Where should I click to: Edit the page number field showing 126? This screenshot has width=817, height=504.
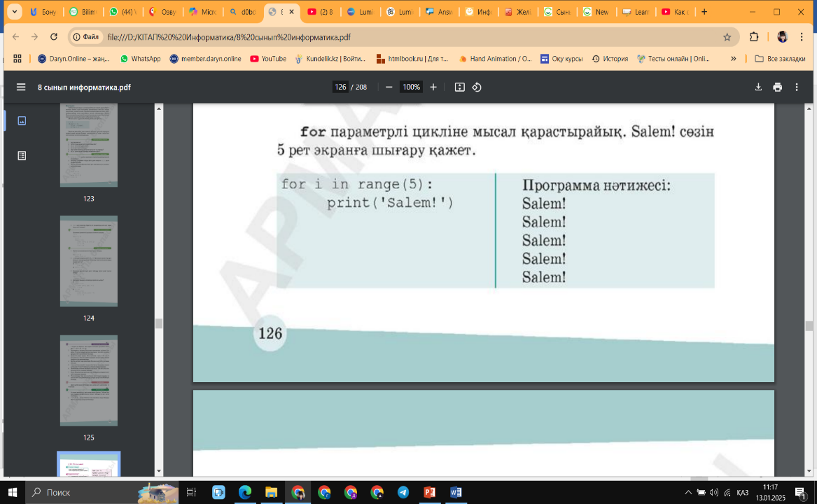tap(340, 87)
